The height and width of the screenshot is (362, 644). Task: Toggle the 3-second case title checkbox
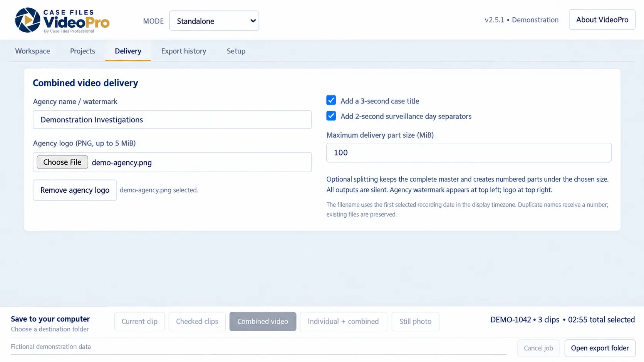point(331,100)
